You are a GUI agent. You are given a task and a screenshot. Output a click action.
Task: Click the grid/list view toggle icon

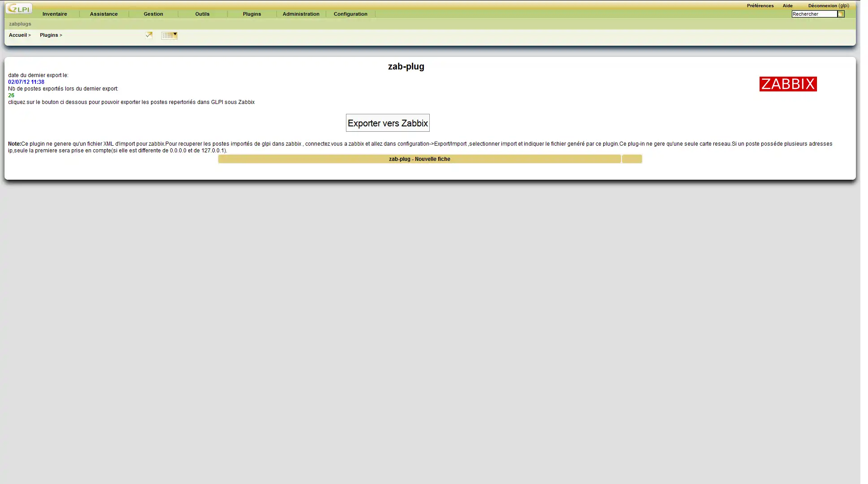coord(168,35)
